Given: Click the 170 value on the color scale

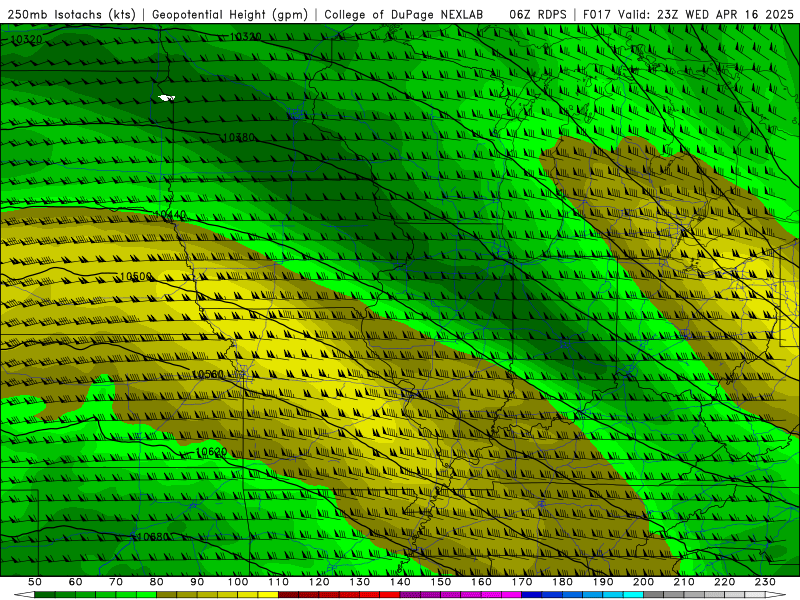Looking at the screenshot, I should (522, 582).
